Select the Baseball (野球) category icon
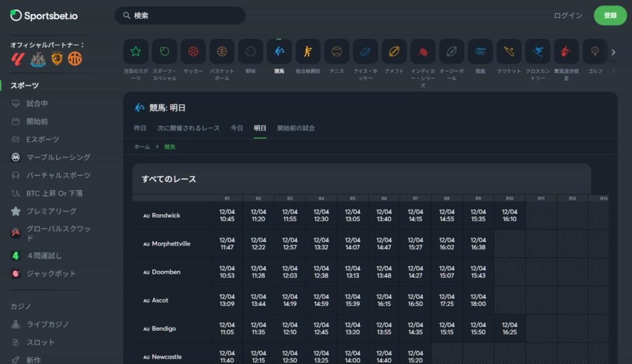Screen dimensions: 632x364 pos(251,52)
